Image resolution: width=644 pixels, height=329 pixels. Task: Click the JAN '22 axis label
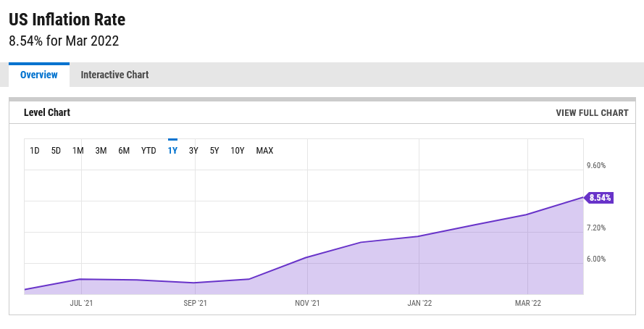point(419,303)
